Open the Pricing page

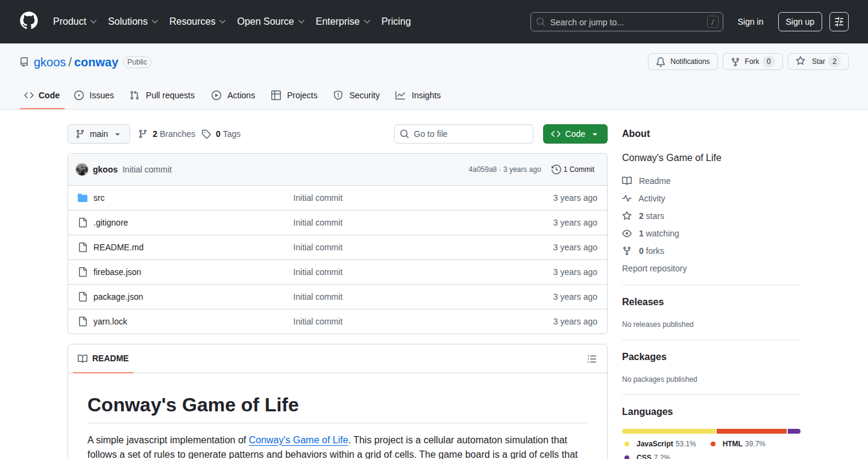click(396, 21)
